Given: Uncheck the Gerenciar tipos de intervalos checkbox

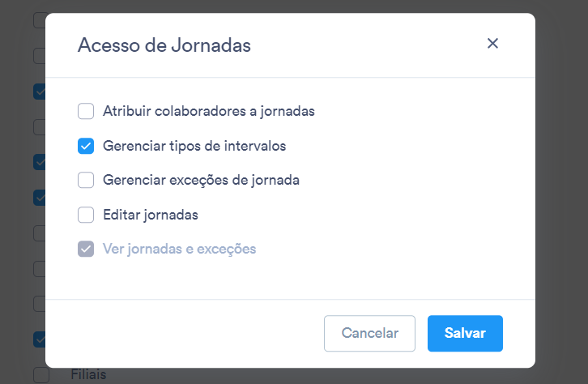Looking at the screenshot, I should coord(86,146).
